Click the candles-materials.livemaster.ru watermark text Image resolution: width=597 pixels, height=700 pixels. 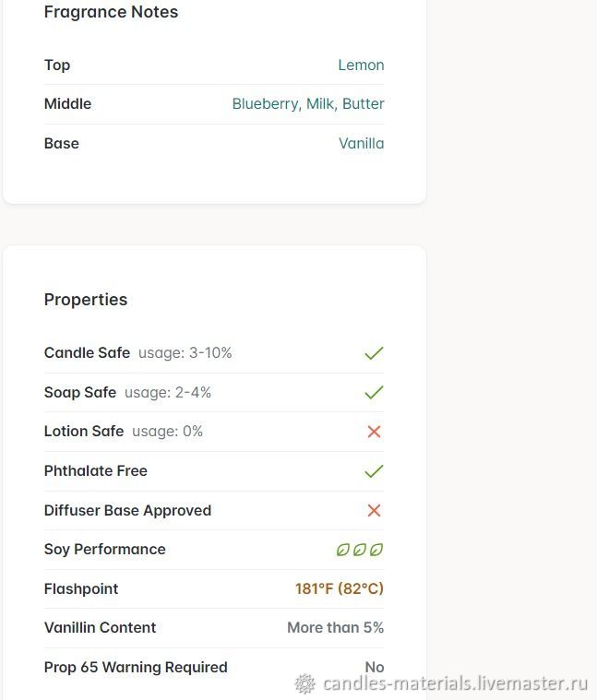455,683
